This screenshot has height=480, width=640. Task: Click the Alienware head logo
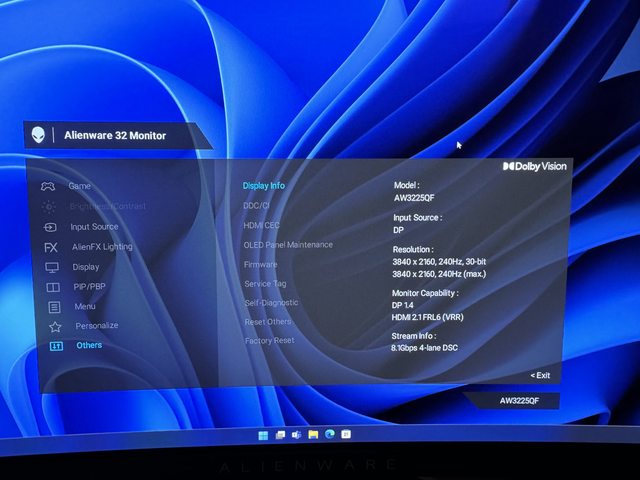[38, 135]
